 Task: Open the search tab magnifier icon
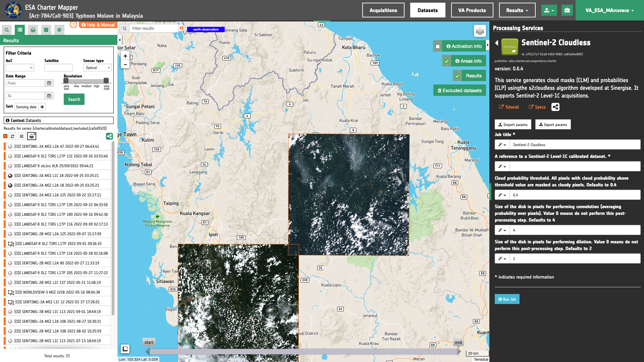click(x=7, y=30)
